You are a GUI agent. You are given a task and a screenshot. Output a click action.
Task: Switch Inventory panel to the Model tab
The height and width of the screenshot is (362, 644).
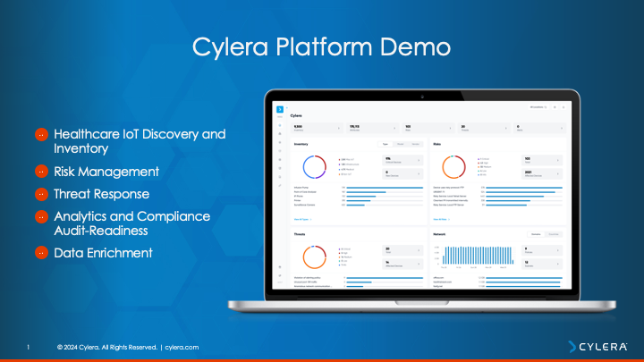coord(400,144)
